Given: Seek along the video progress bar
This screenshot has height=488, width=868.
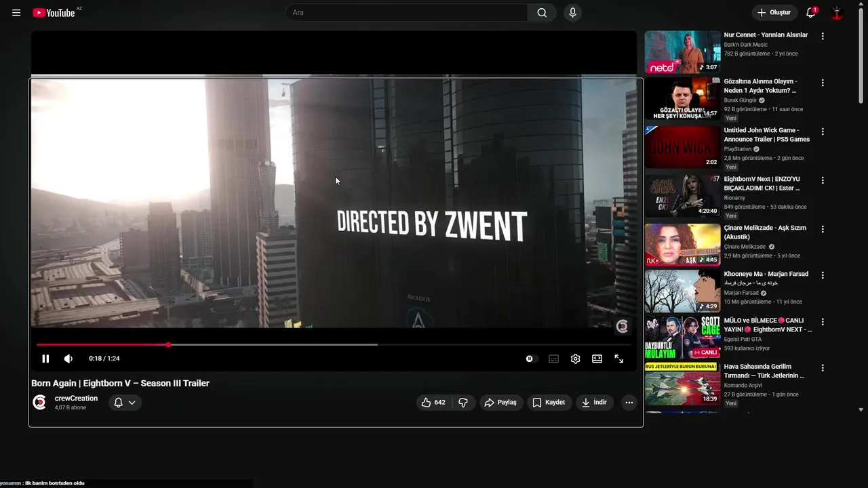Looking at the screenshot, I should (x=334, y=344).
